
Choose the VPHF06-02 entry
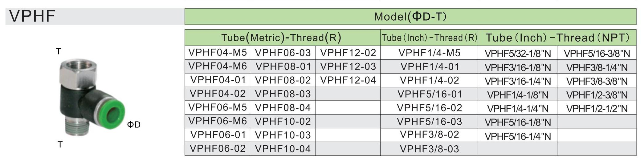point(218,148)
